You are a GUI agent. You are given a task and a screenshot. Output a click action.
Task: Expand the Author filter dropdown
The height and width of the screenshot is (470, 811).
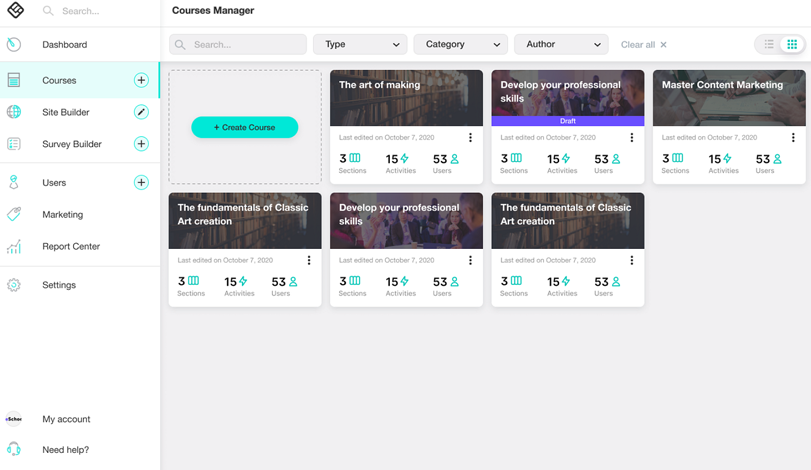pyautogui.click(x=561, y=44)
